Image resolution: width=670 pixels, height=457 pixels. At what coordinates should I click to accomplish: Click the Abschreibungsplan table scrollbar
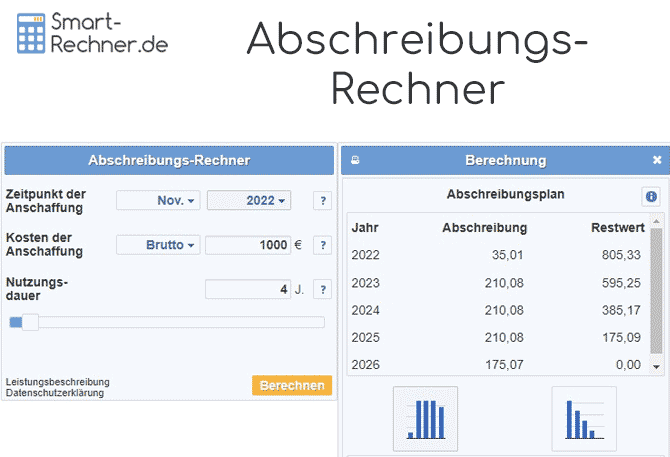656,290
